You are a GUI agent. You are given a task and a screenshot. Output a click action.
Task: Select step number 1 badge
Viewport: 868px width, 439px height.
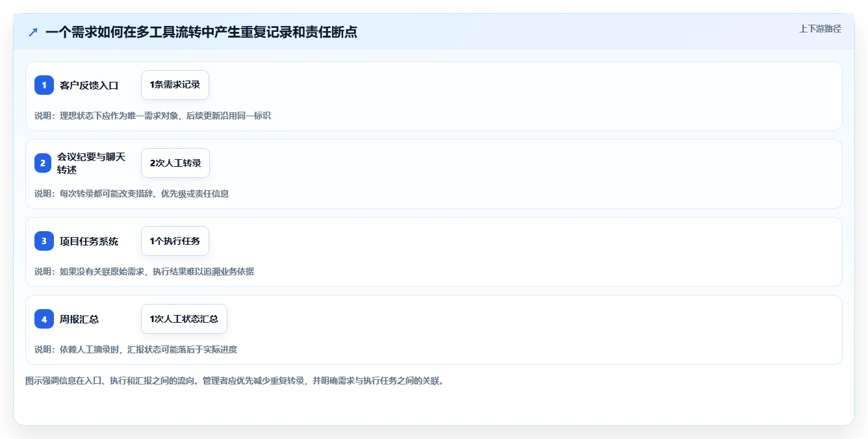pos(44,85)
